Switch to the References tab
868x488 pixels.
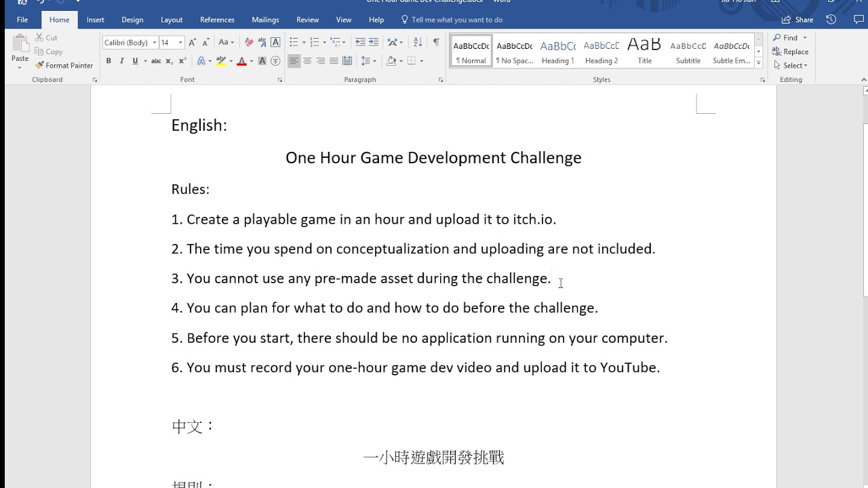click(x=217, y=20)
